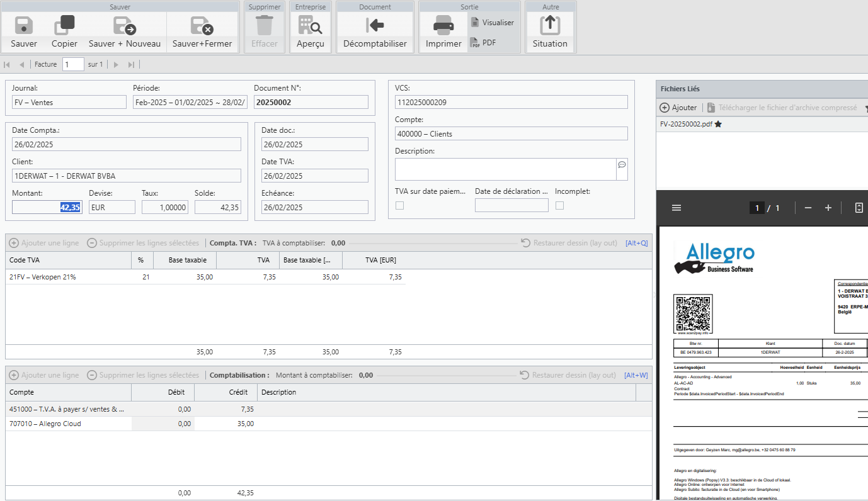
Task: Click the Décomptabiliser arrow icon
Action: coord(375,26)
